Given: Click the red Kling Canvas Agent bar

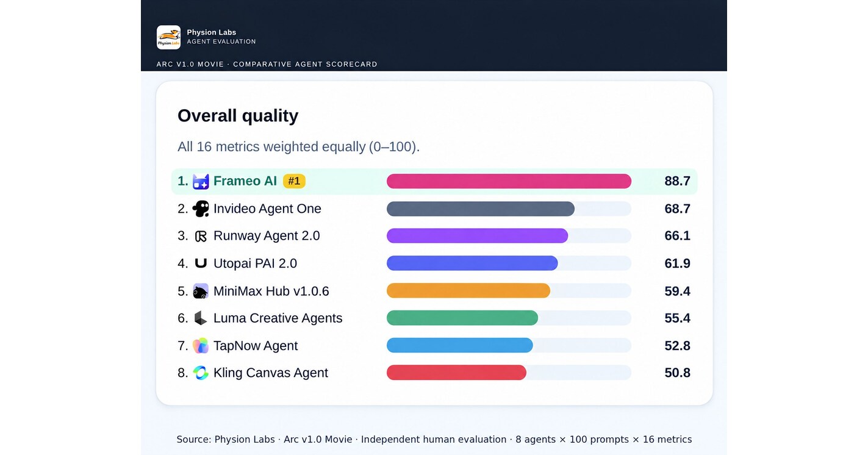Looking at the screenshot, I should coord(456,372).
